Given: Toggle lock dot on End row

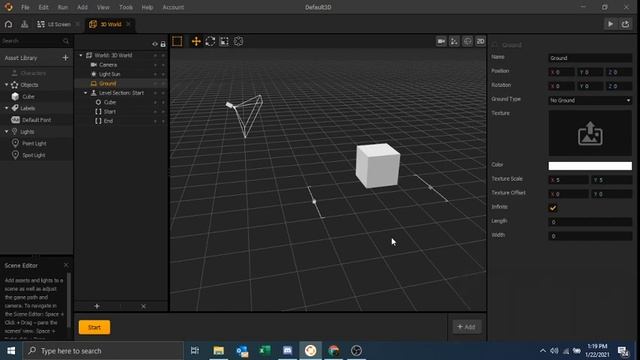Looking at the screenshot, I should (163, 121).
